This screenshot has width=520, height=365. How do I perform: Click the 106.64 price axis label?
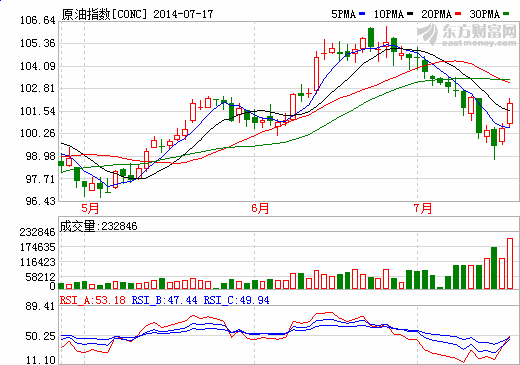pos(38,21)
